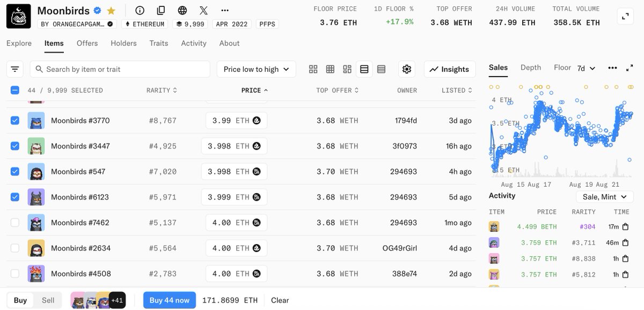Expand the chart panel icon
This screenshot has width=644, height=310.
point(630,68)
